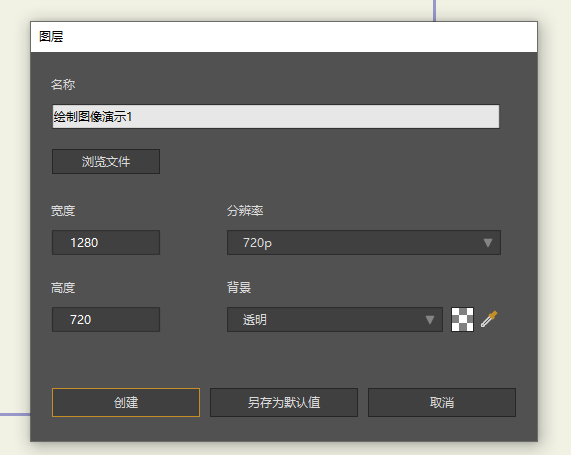Focus the 名称 field containing 绘制图像演示1
The height and width of the screenshot is (455, 571).
click(x=276, y=117)
